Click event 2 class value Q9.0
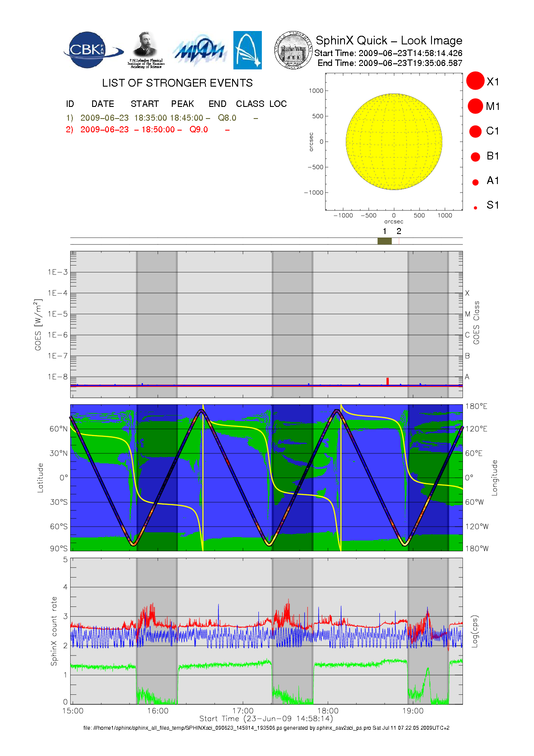Viewport: 534px width, 756px height. (x=199, y=129)
